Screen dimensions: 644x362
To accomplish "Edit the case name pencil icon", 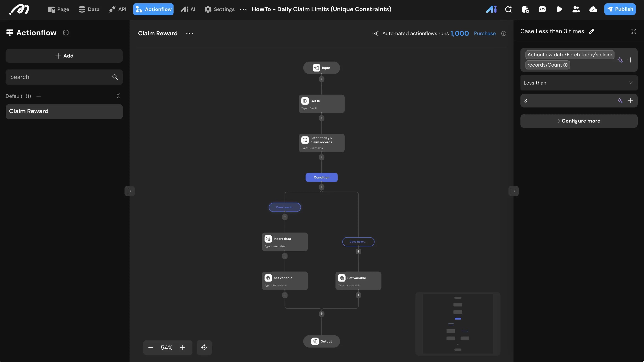I will pyautogui.click(x=591, y=31).
